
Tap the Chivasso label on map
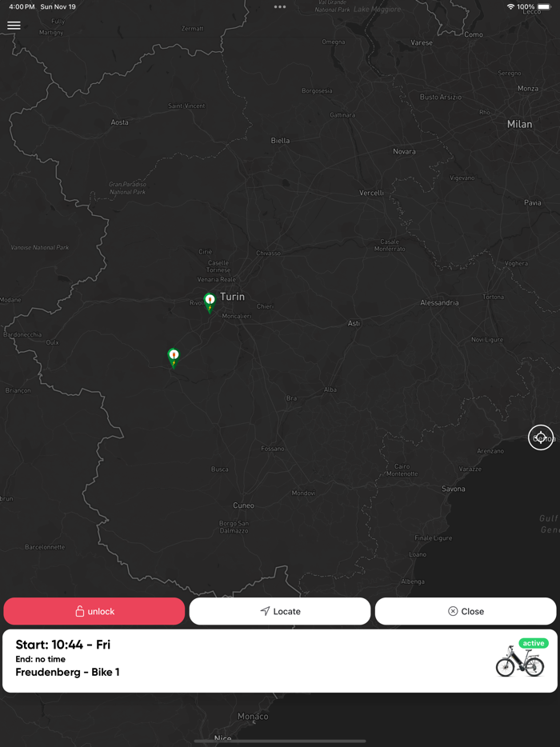coord(268,253)
